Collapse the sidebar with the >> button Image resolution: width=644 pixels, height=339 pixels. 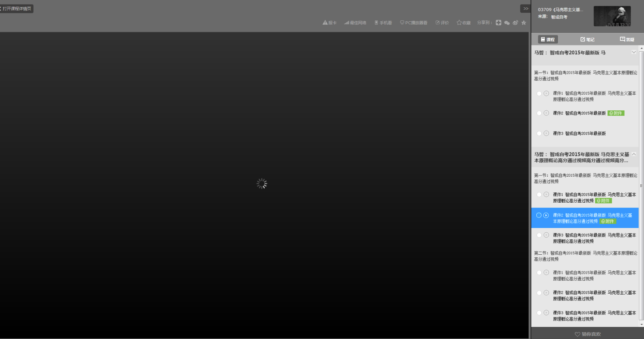525,8
